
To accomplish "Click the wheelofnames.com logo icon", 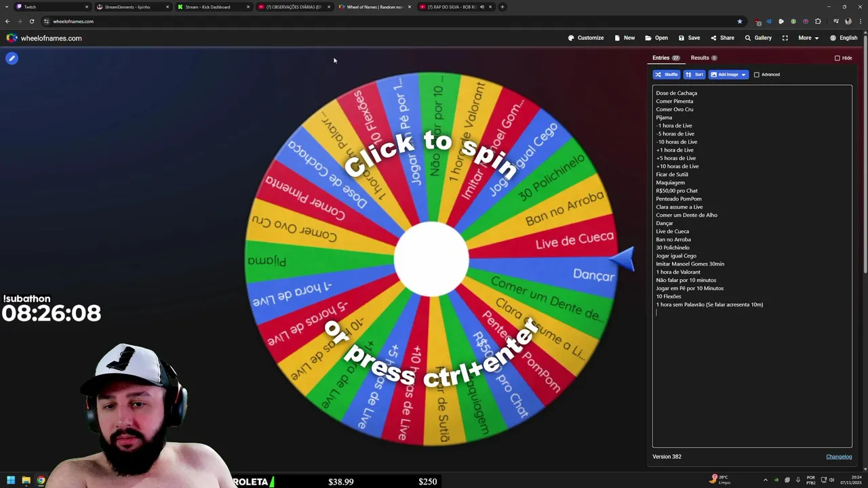I will 12,38.
